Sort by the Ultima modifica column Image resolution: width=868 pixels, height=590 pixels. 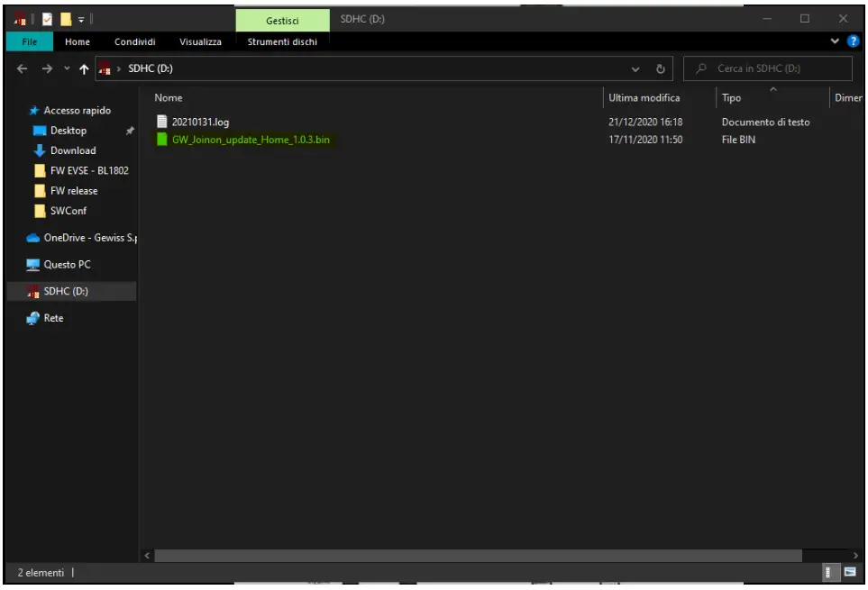coord(644,98)
